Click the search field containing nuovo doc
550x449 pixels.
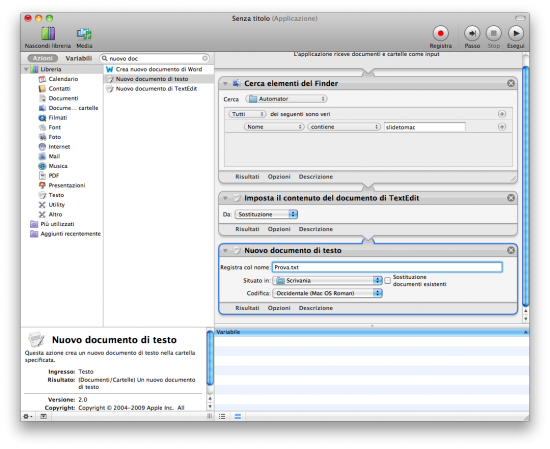[155, 58]
